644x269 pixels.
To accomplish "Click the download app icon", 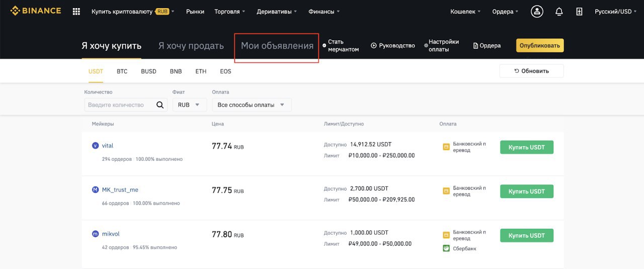I will 579,12.
